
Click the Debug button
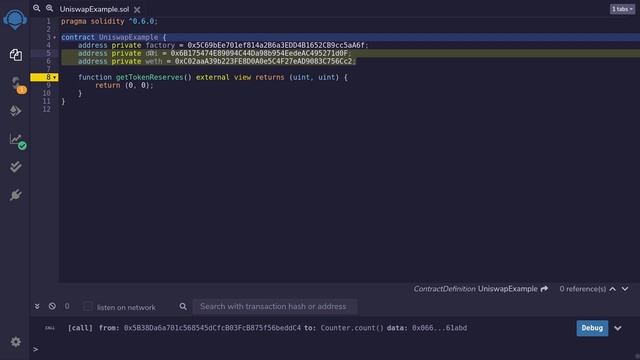pos(592,328)
